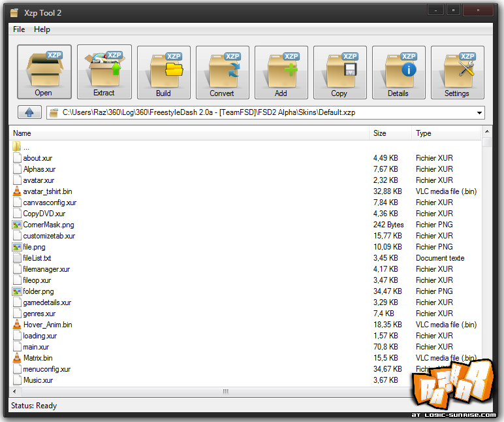Image resolution: width=504 pixels, height=422 pixels.
Task: Click image icon of folder.png
Action: tap(17, 291)
